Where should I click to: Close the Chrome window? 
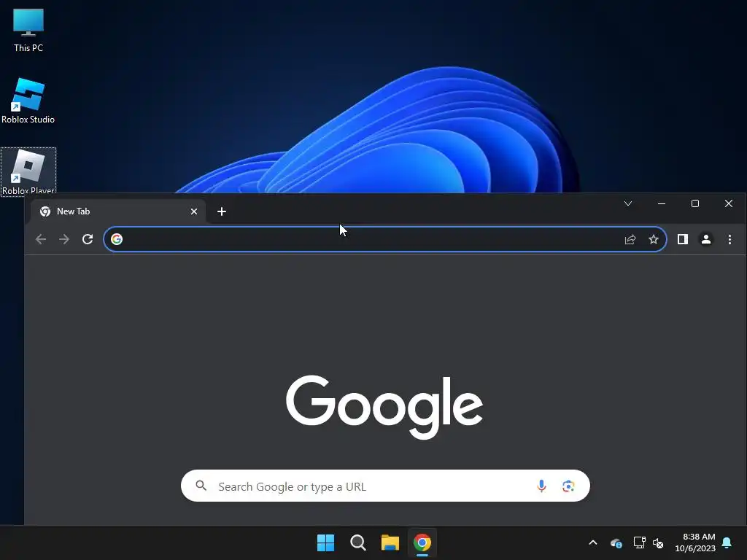coord(729,204)
